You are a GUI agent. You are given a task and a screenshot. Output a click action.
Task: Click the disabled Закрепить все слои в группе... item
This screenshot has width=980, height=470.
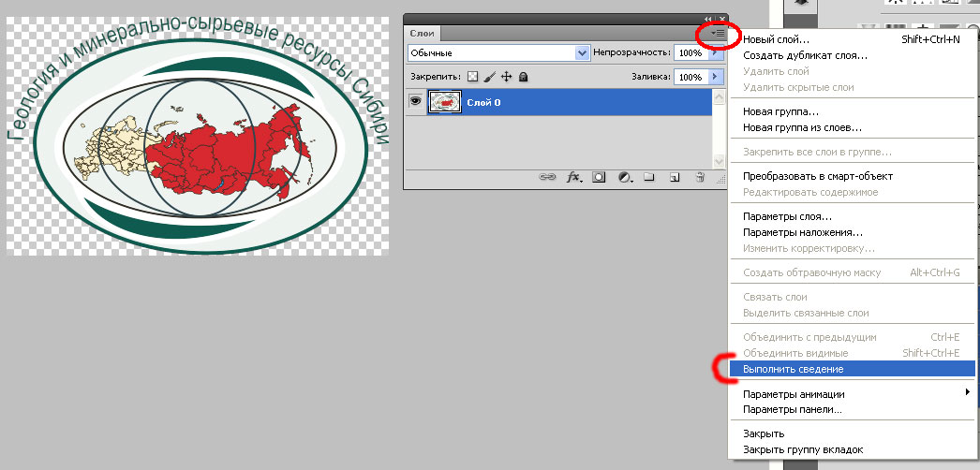tap(852, 152)
